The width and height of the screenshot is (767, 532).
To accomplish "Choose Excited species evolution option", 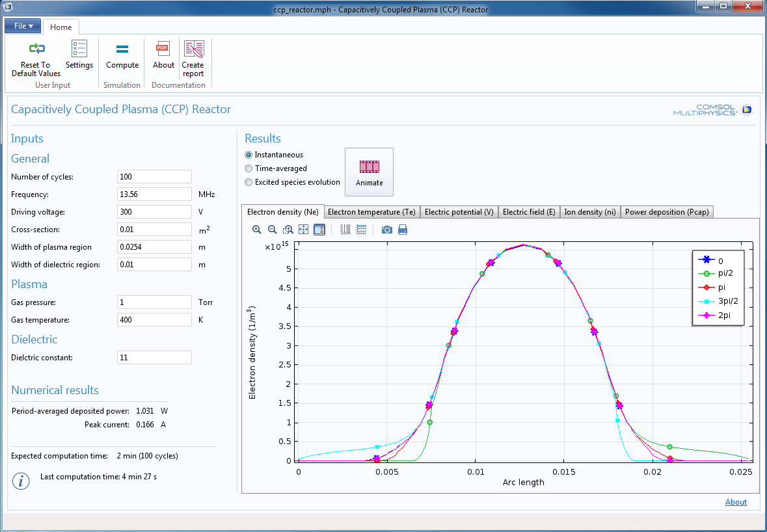I will (x=249, y=182).
